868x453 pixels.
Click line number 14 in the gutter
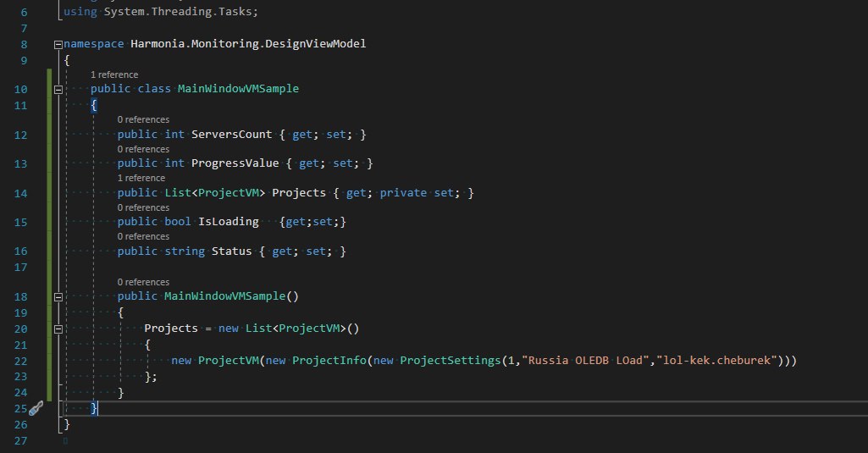(20, 193)
